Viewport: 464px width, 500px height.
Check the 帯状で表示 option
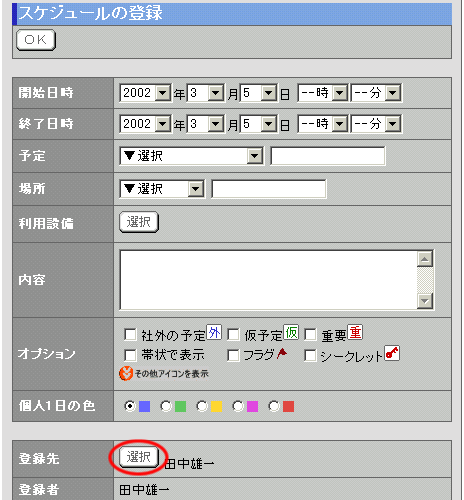[x=130, y=355]
